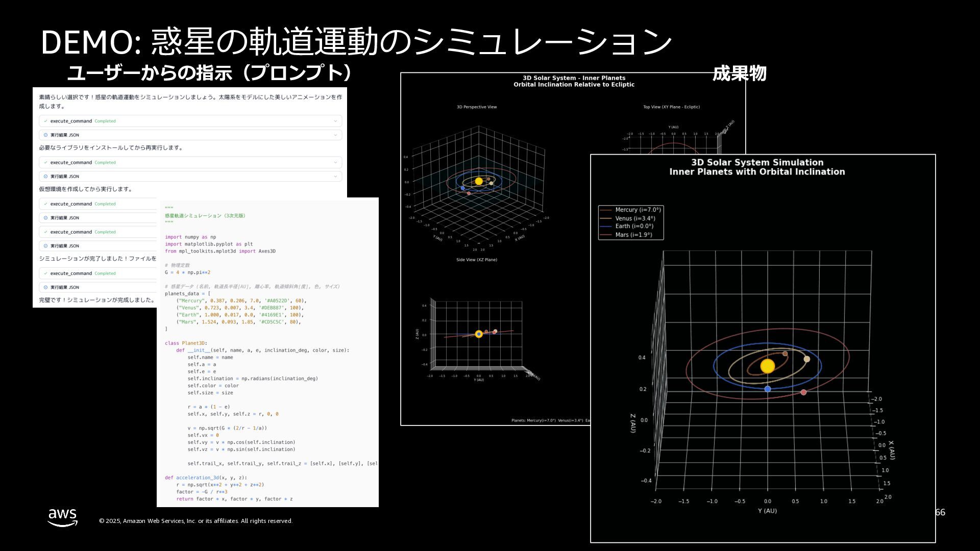Image resolution: width=980 pixels, height=551 pixels.
Task: Expand the second execute_command row chevron
Action: pyautogui.click(x=335, y=162)
